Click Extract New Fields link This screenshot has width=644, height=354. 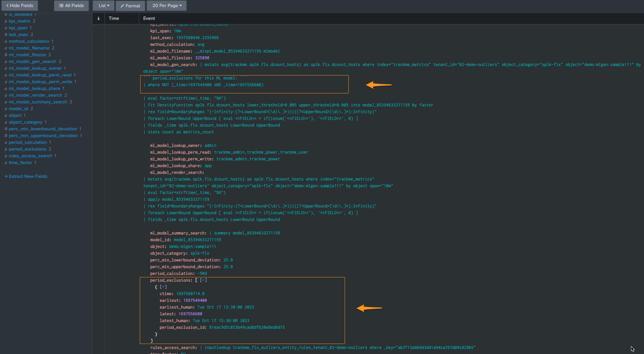[x=26, y=176]
